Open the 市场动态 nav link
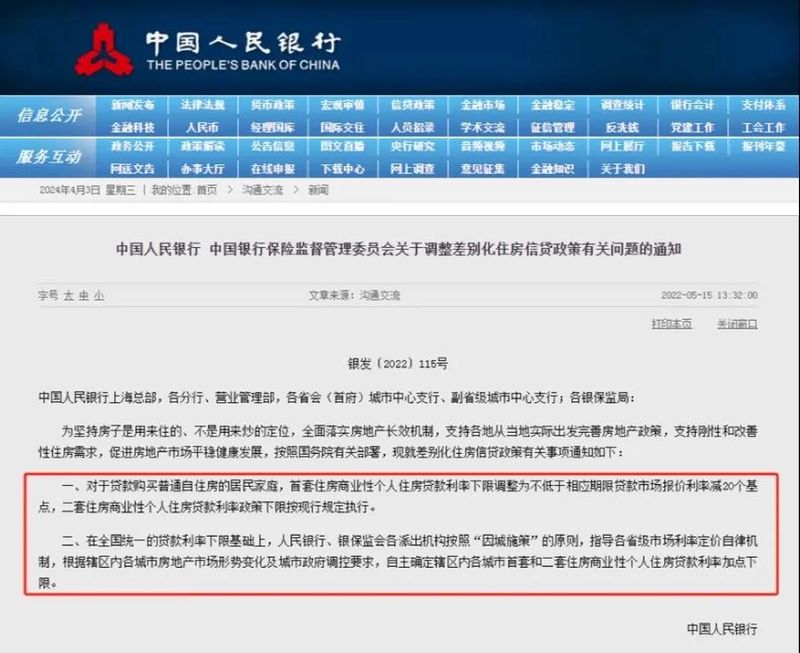800x653 pixels. (x=553, y=146)
